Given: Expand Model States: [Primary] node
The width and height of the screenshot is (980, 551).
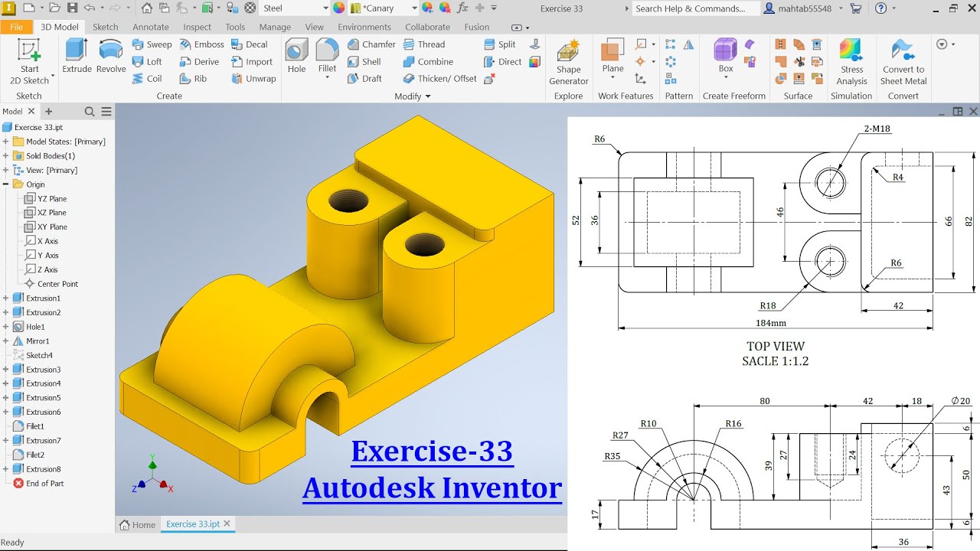Looking at the screenshot, I should pos(6,142).
